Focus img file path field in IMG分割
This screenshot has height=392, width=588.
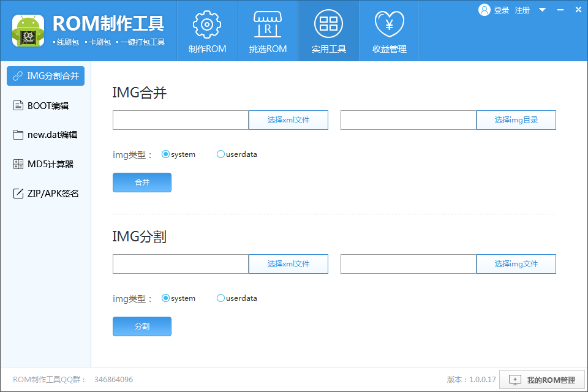pos(409,264)
